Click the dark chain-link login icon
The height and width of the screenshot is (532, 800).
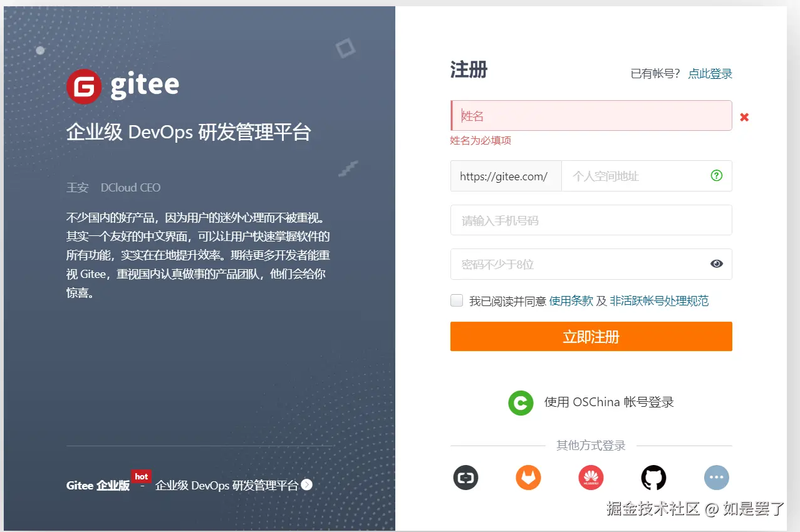pos(465,478)
